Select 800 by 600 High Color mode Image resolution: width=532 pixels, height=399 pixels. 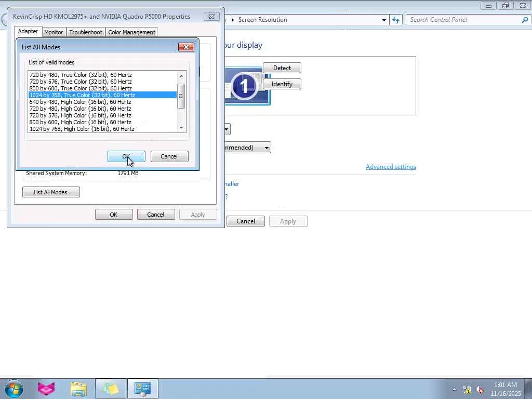(102, 122)
